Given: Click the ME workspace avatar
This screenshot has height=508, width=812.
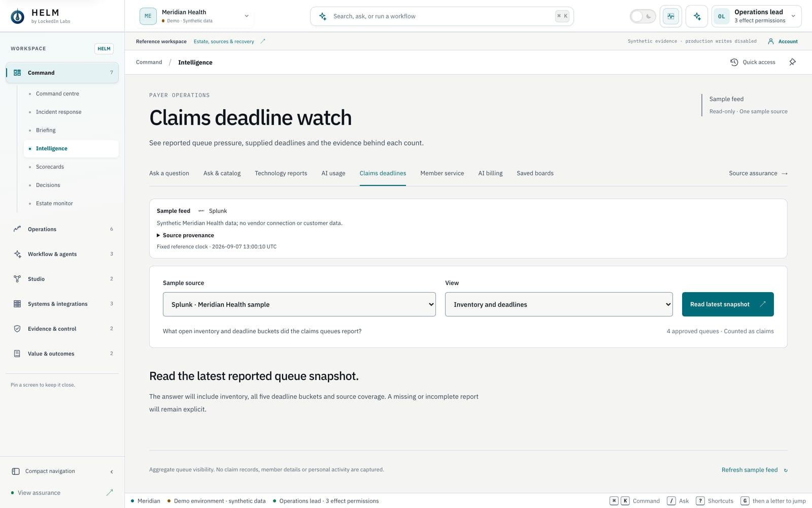Looking at the screenshot, I should 148,16.
